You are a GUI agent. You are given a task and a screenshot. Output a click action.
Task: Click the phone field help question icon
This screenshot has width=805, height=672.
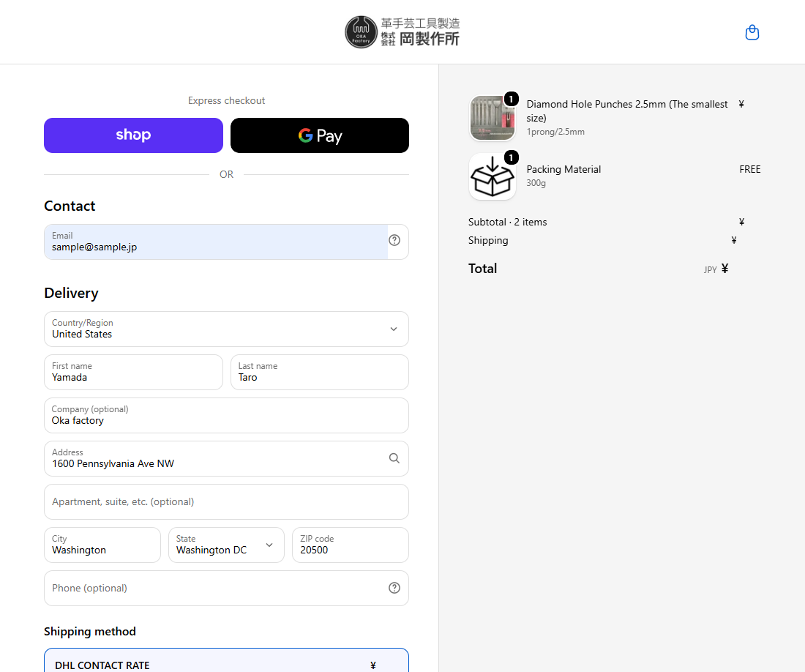point(394,588)
